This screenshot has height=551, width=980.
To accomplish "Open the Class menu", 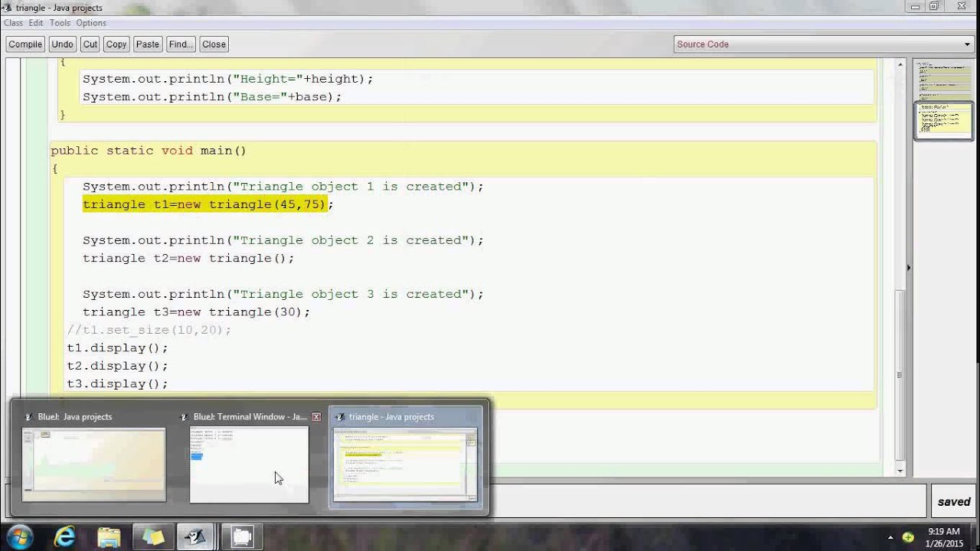I will pyautogui.click(x=13, y=23).
